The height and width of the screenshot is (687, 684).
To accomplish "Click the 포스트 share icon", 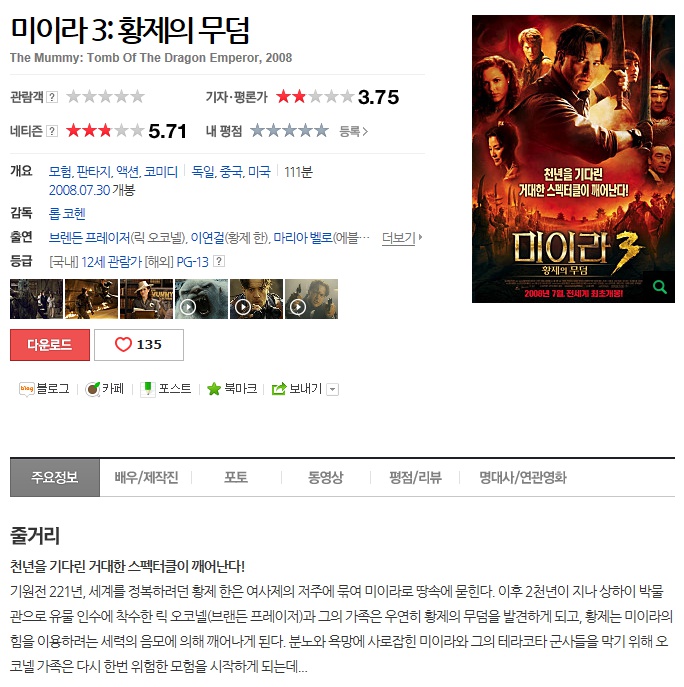I will [x=148, y=389].
